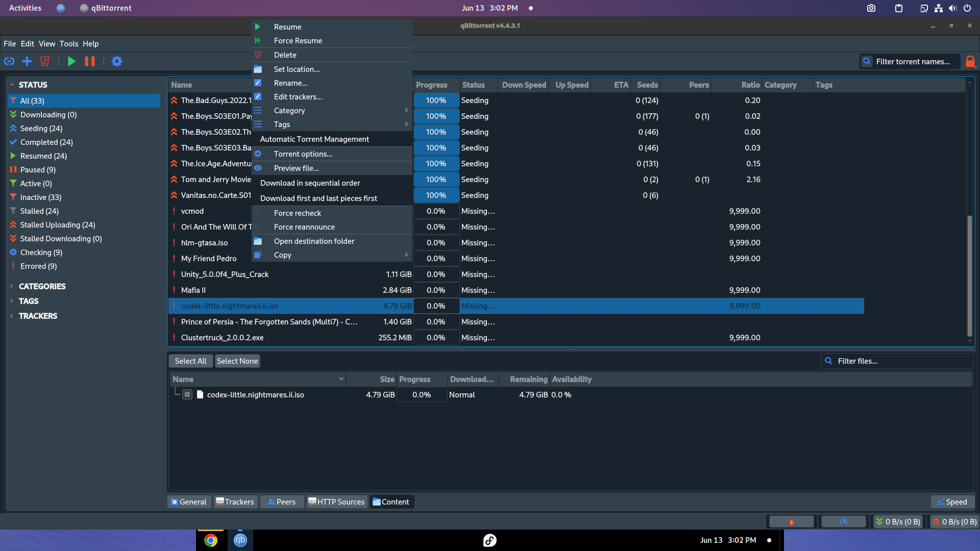Expand the TRACKERS section
This screenshot has width=980, height=551.
tap(11, 316)
